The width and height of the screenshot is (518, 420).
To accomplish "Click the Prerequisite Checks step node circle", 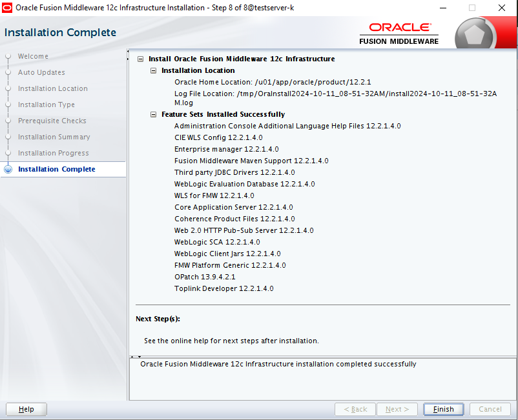I will point(8,121).
